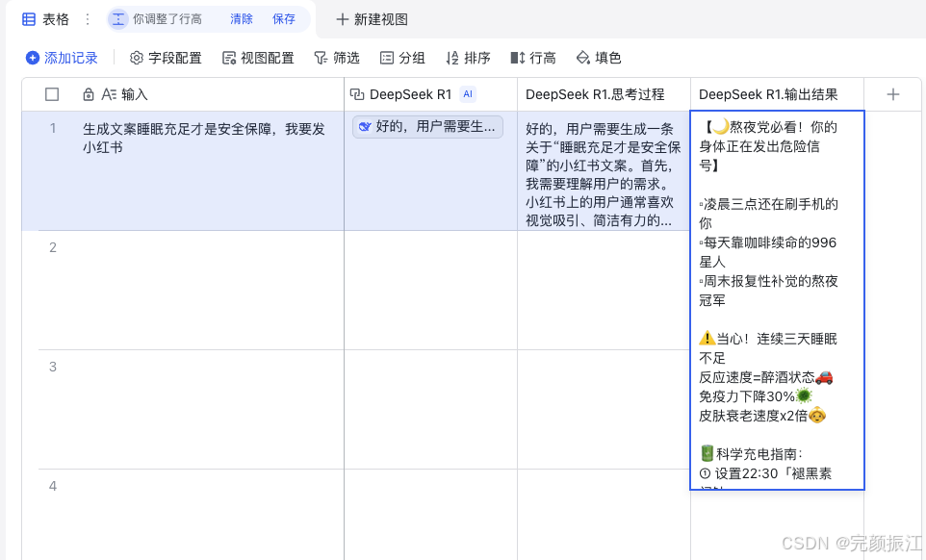Click 添加记录 to add a record
This screenshot has height=560, width=926.
click(62, 58)
